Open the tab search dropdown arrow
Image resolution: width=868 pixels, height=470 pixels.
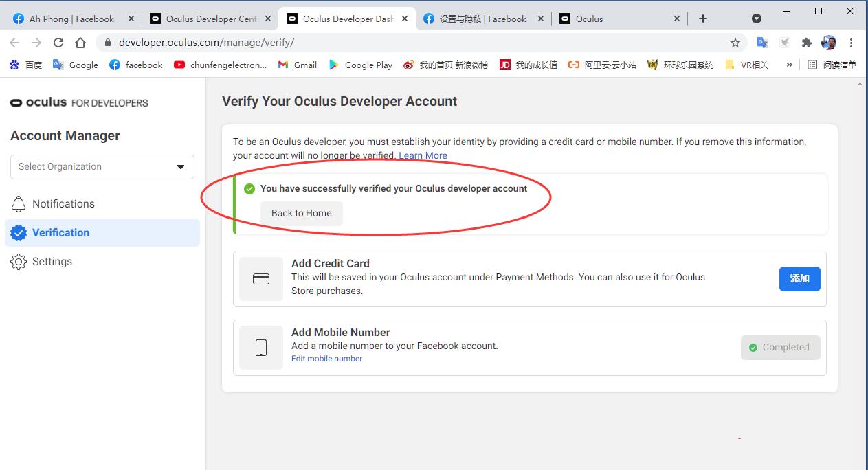(757, 19)
